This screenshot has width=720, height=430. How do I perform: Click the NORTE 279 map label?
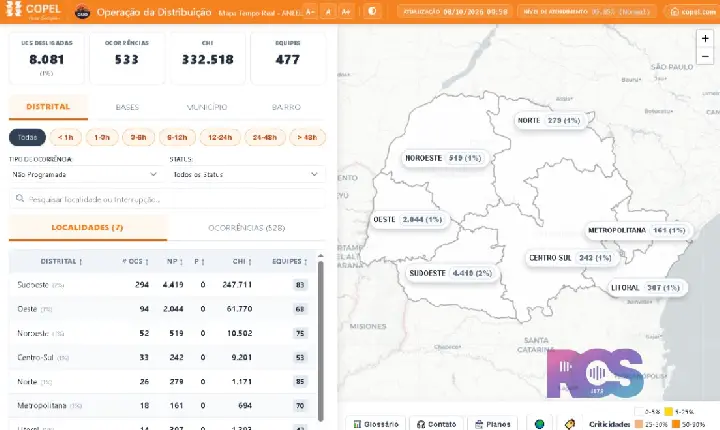click(550, 120)
